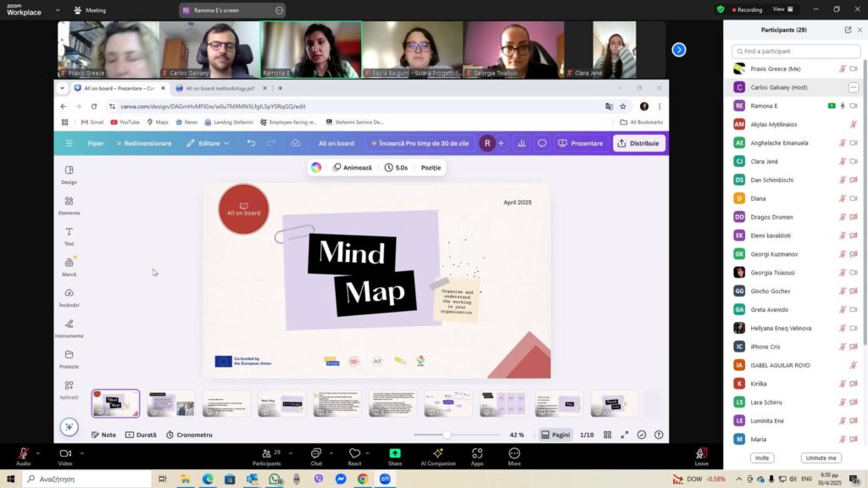Viewport: 868px width, 488px height.
Task: Click the Canva zoom level slider
Action: 447,435
